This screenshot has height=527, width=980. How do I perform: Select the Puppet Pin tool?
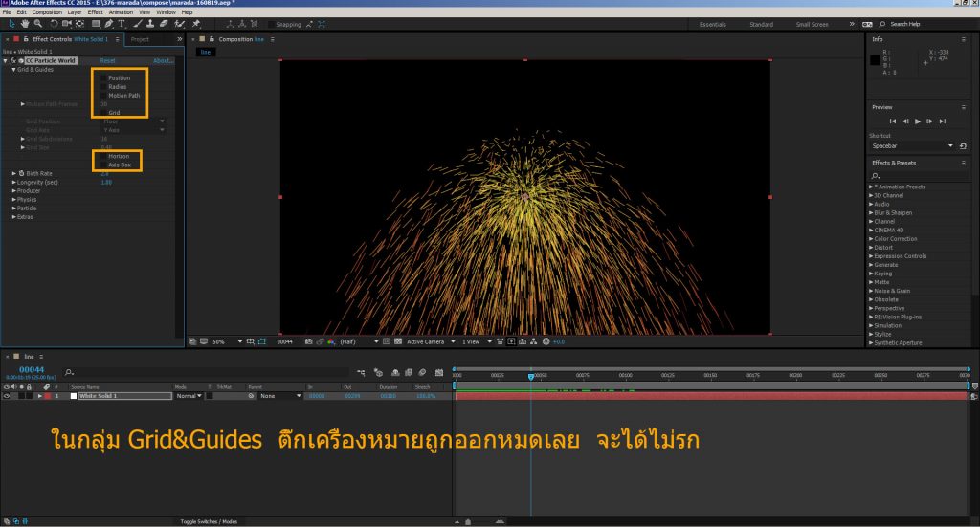tap(196, 24)
